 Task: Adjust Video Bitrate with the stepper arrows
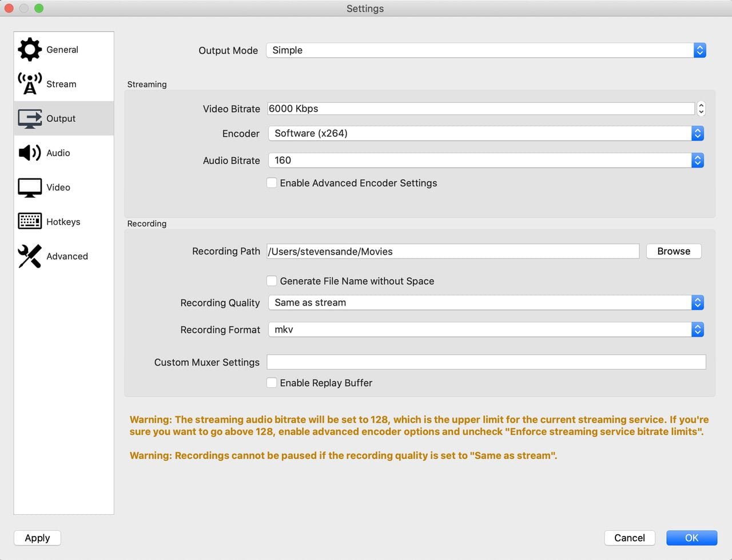[701, 109]
